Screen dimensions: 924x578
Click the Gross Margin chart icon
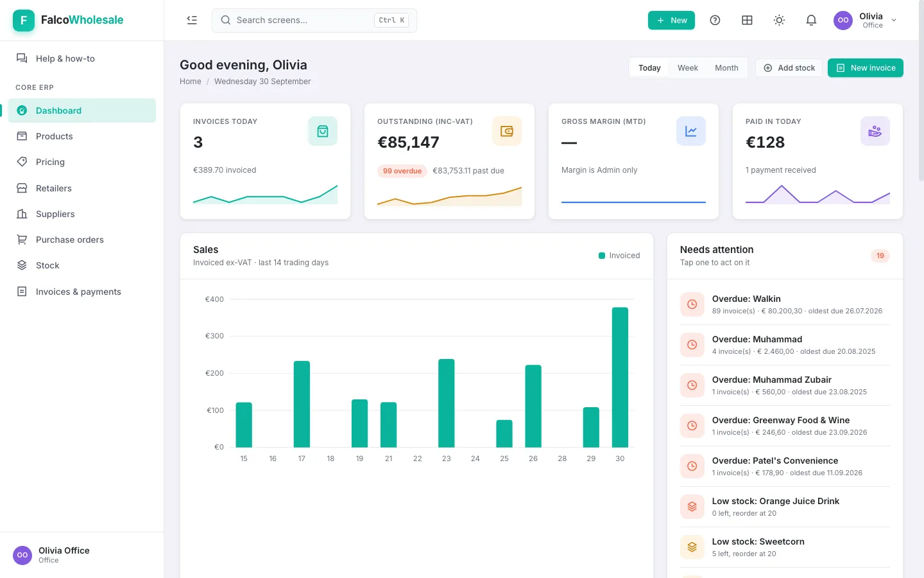(691, 131)
